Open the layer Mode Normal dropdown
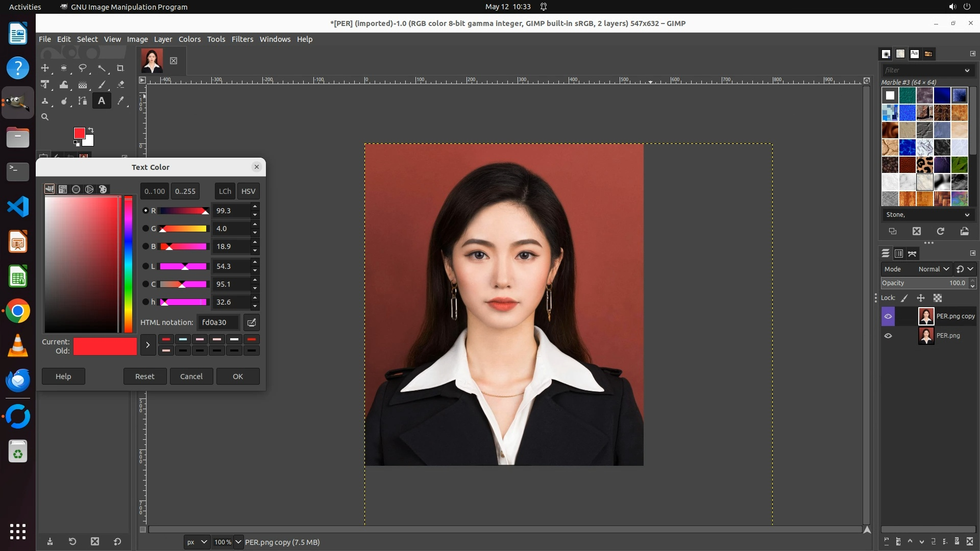 click(x=933, y=269)
